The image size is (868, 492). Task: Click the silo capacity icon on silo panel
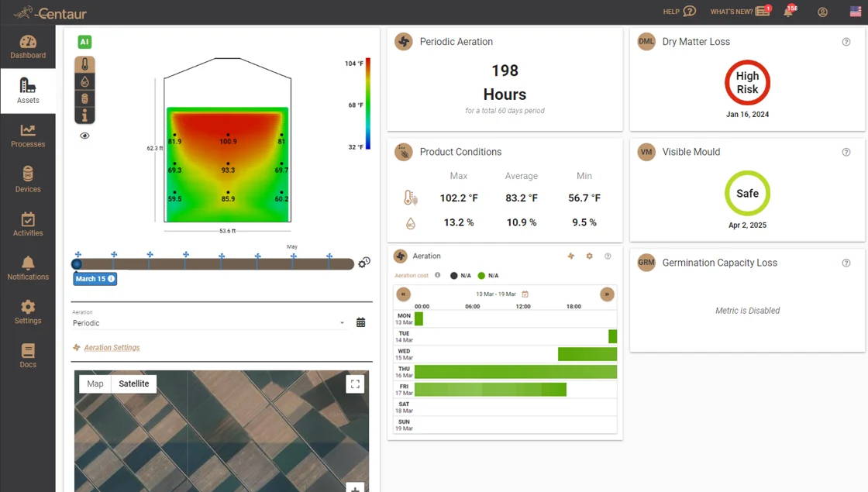[x=85, y=99]
